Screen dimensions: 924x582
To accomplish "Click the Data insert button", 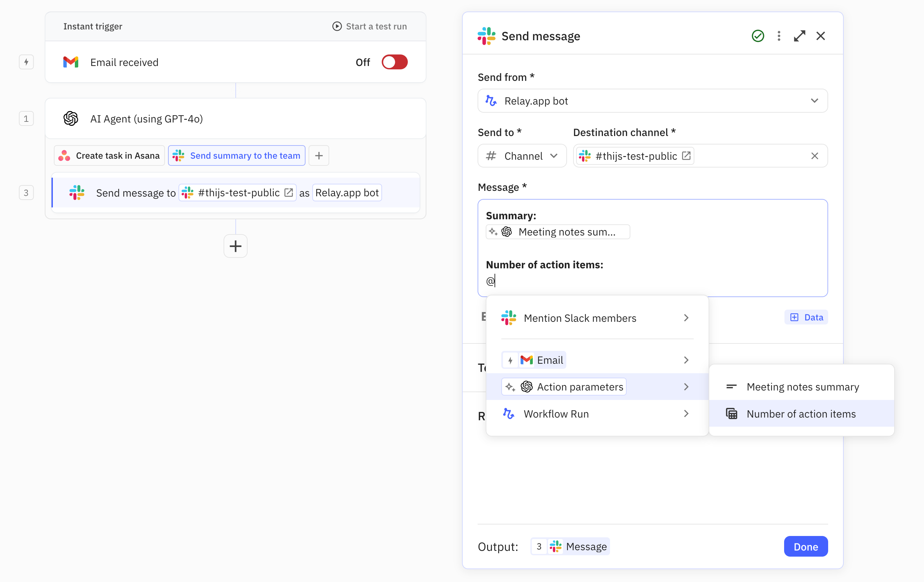I will (x=806, y=317).
